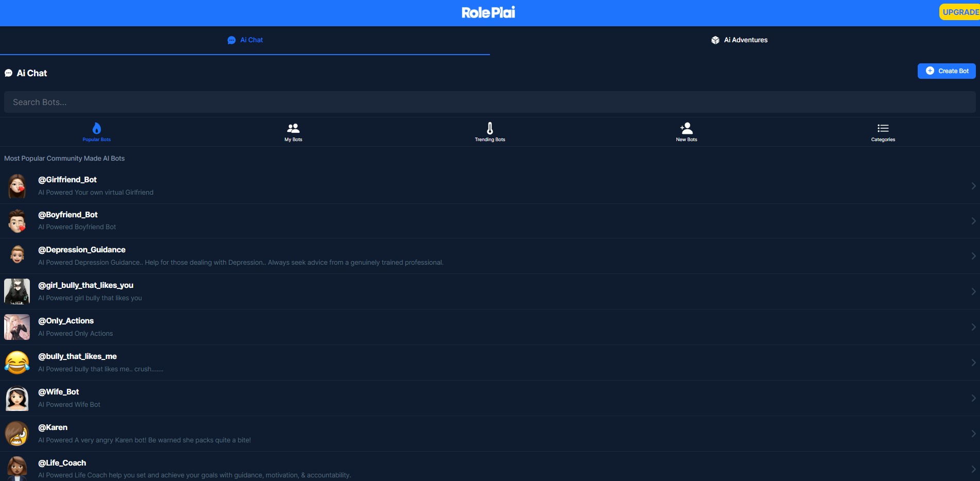
Task: Open the New Bots tab label
Action: (x=687, y=140)
